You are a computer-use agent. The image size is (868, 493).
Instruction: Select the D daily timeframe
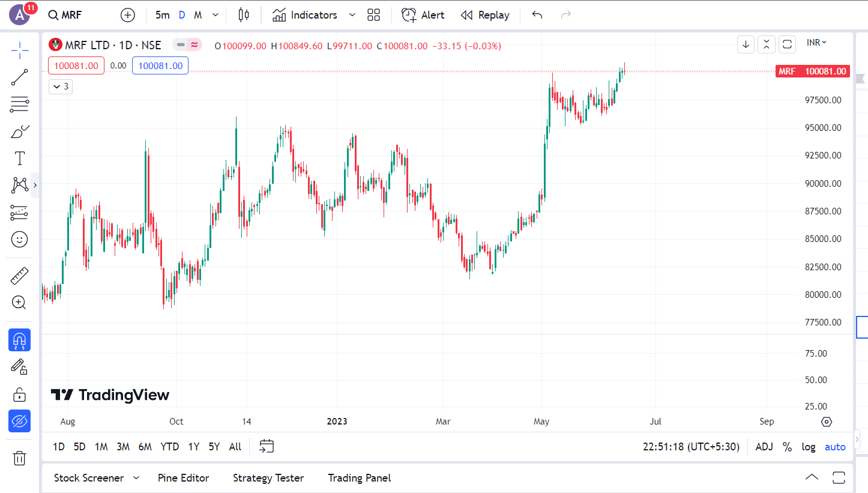tap(182, 15)
